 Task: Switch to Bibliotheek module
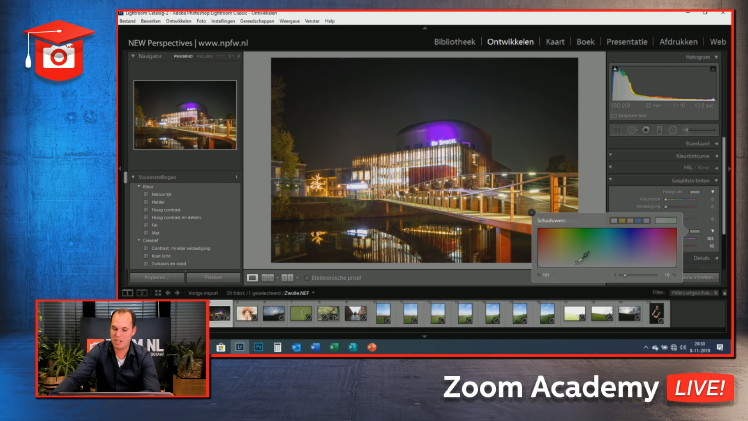tap(455, 42)
